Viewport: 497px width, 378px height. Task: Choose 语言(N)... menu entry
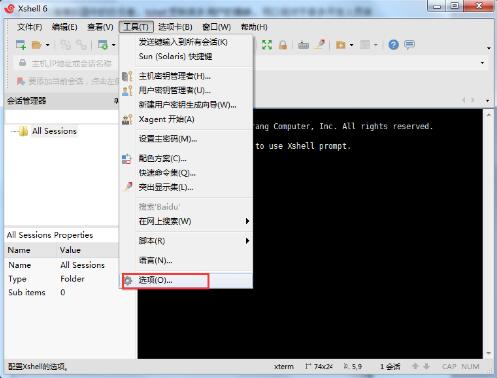coord(186,260)
